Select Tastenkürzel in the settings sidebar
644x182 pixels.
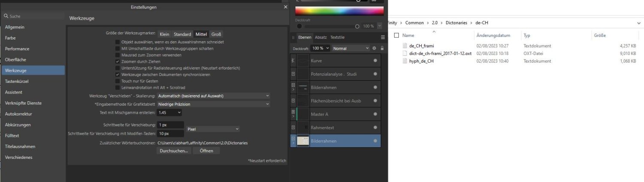tap(17, 81)
